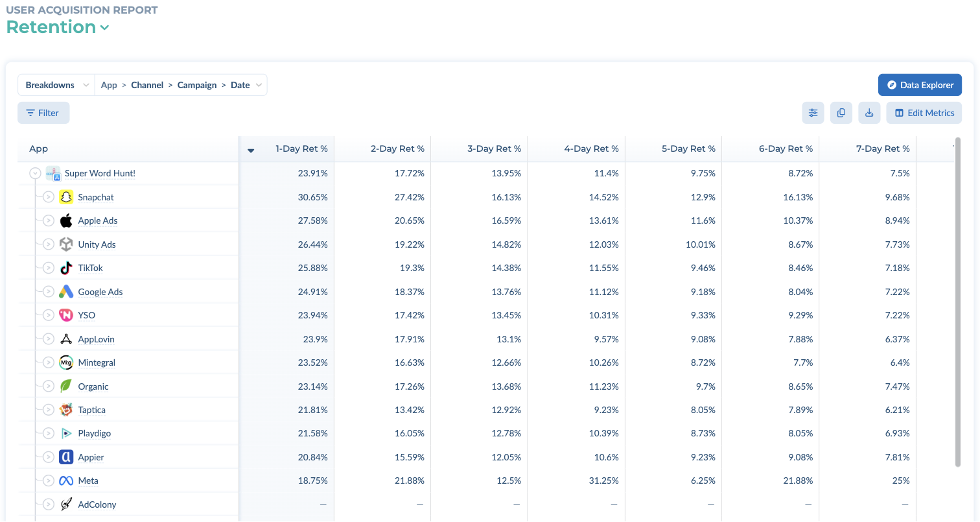
Task: Click the Snapchat channel icon
Action: (x=66, y=197)
